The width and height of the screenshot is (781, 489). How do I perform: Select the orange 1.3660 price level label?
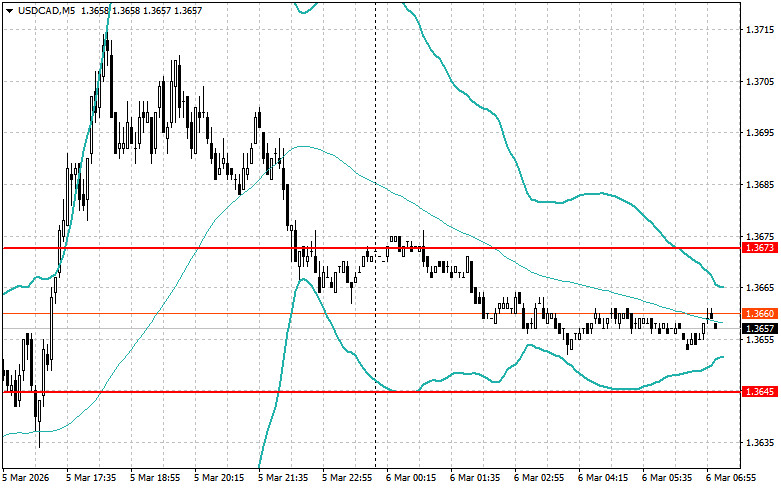click(x=760, y=313)
